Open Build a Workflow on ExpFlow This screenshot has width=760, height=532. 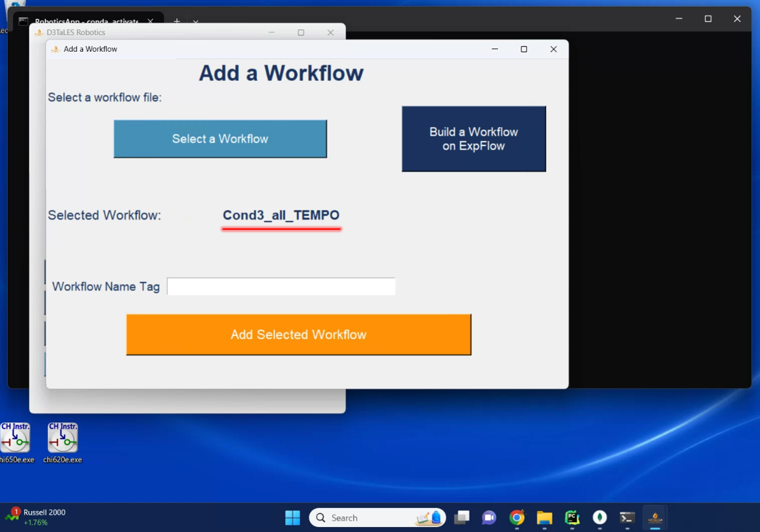[473, 139]
